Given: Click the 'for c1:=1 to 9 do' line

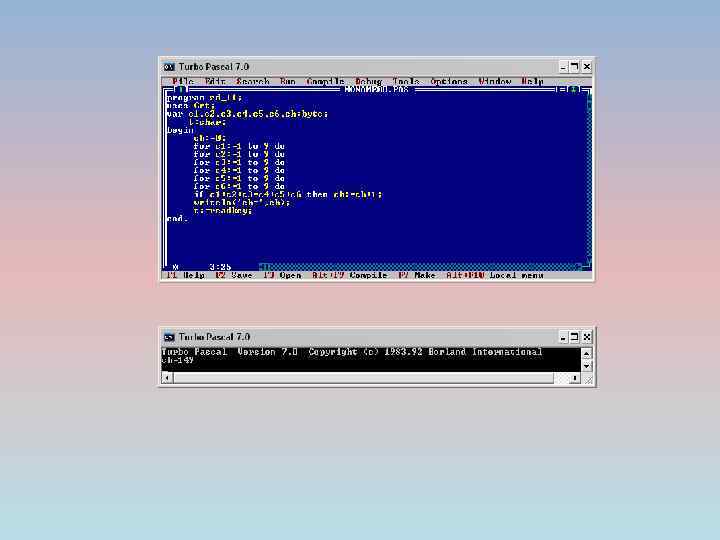Looking at the screenshot, I should click(x=239, y=146).
